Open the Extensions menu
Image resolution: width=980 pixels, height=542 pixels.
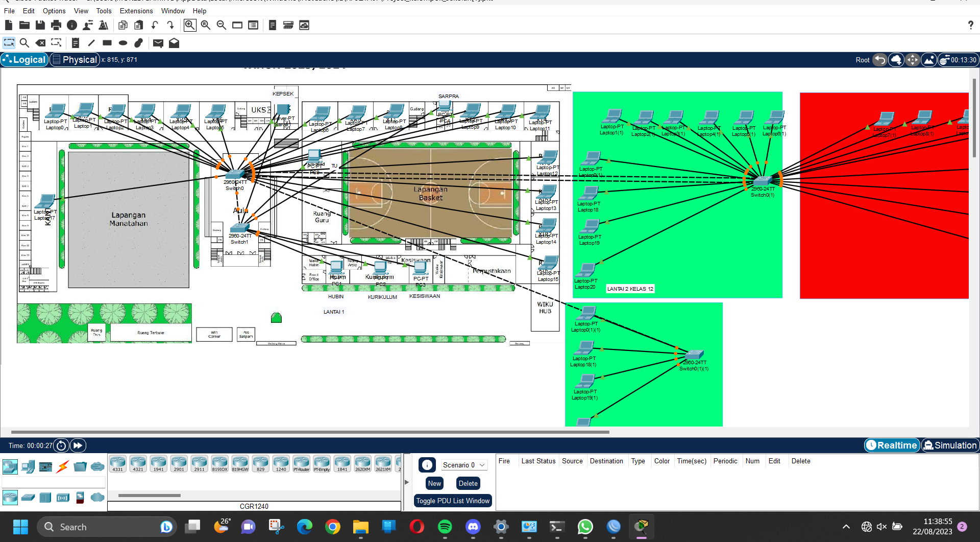tap(136, 11)
